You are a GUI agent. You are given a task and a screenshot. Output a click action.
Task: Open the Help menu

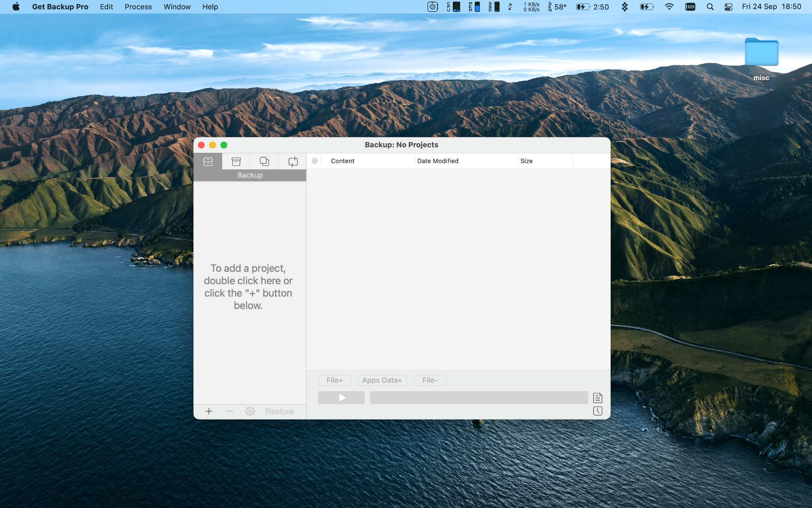(x=210, y=7)
